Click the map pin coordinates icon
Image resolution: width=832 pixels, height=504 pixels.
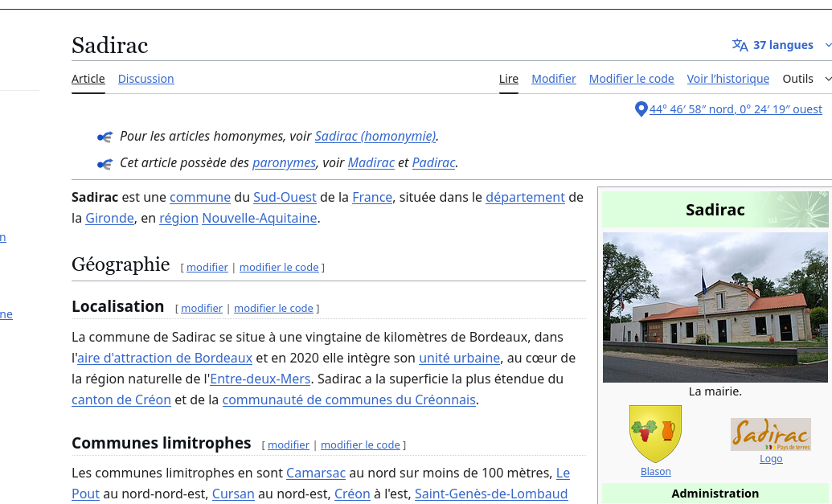pos(641,109)
